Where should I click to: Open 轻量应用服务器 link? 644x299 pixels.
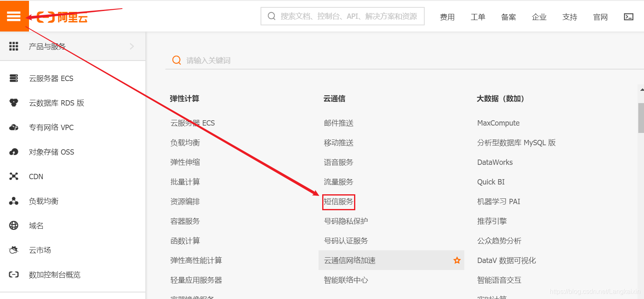(x=196, y=280)
